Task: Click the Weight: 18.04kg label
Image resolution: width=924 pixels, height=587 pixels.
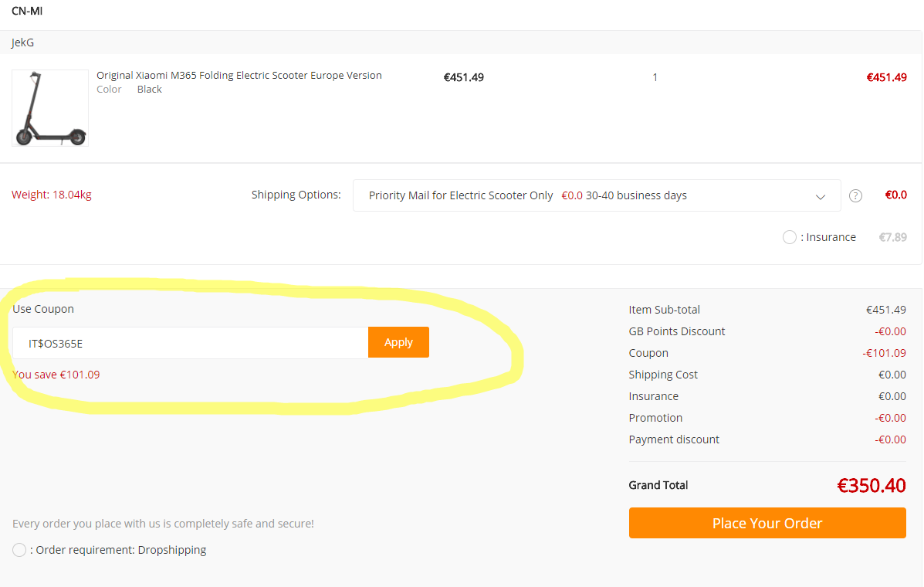Action: tap(52, 195)
